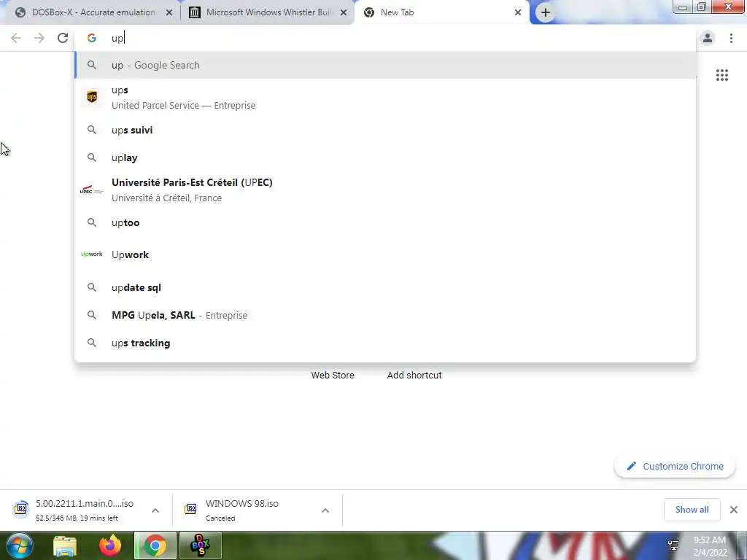
Task: Open the Windows Start menu
Action: click(x=19, y=545)
